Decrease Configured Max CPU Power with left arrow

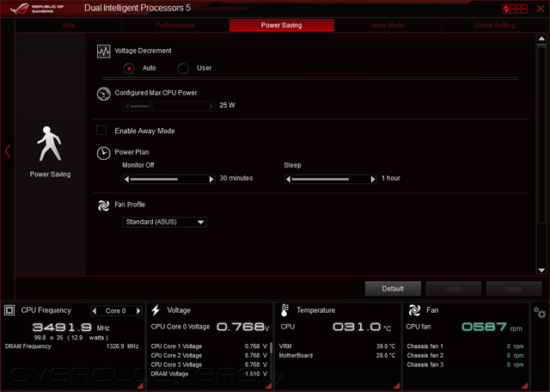coord(127,107)
